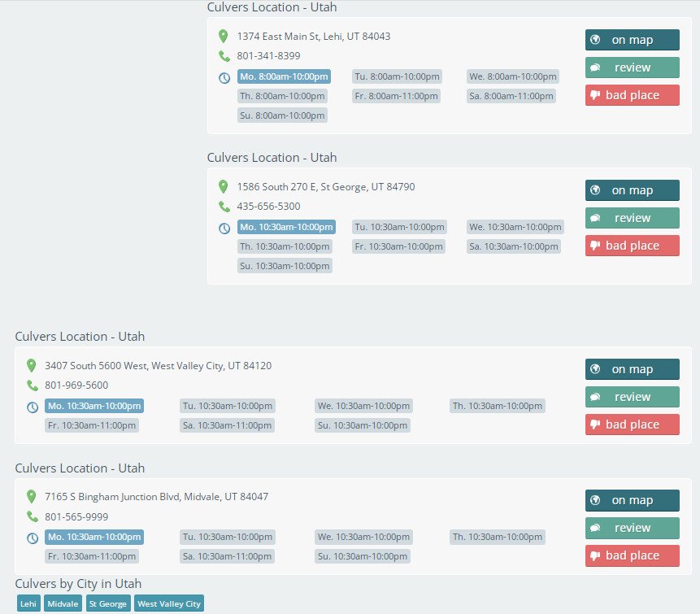Report Midvale location as bad place

pyautogui.click(x=633, y=555)
